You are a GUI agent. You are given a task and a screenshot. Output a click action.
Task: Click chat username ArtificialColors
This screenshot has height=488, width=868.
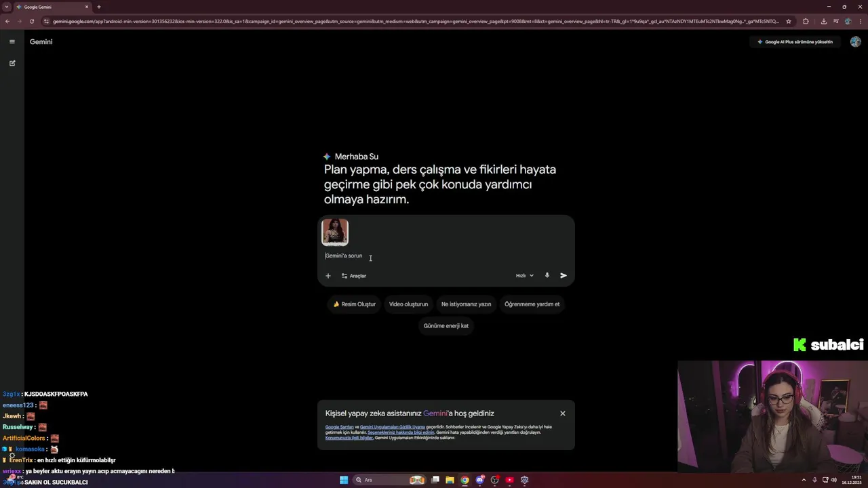click(24, 439)
